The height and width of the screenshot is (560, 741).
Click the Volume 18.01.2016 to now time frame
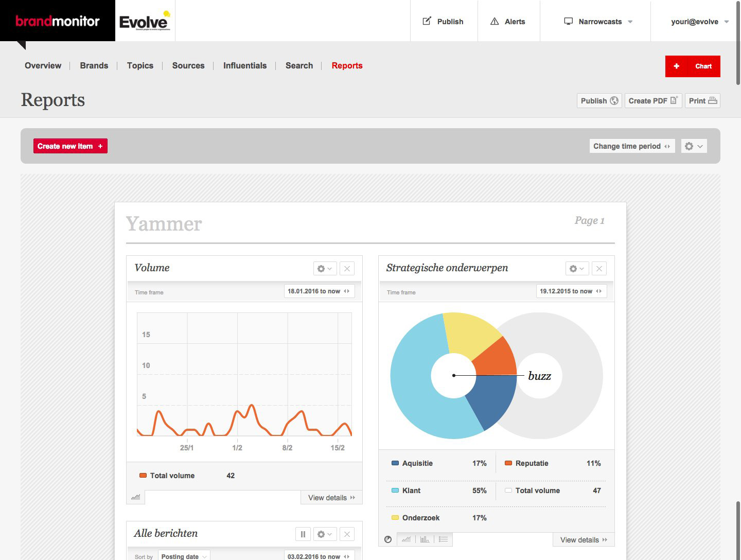(x=319, y=291)
